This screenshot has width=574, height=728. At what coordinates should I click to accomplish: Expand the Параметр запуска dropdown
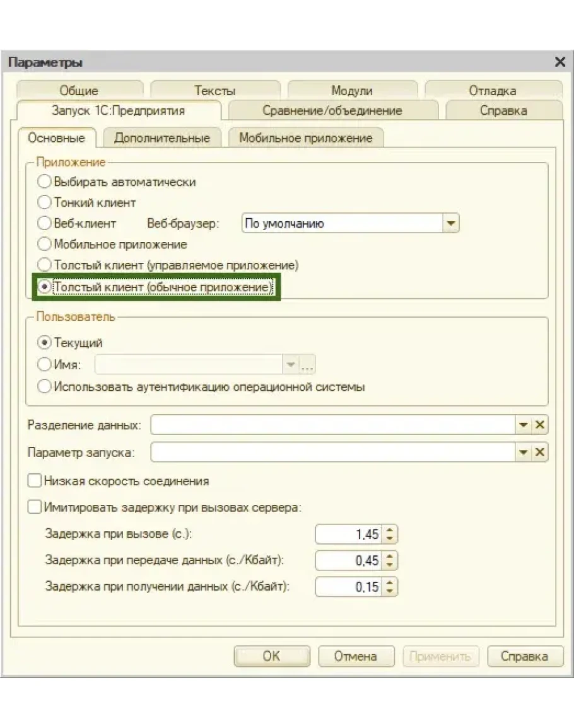point(524,453)
